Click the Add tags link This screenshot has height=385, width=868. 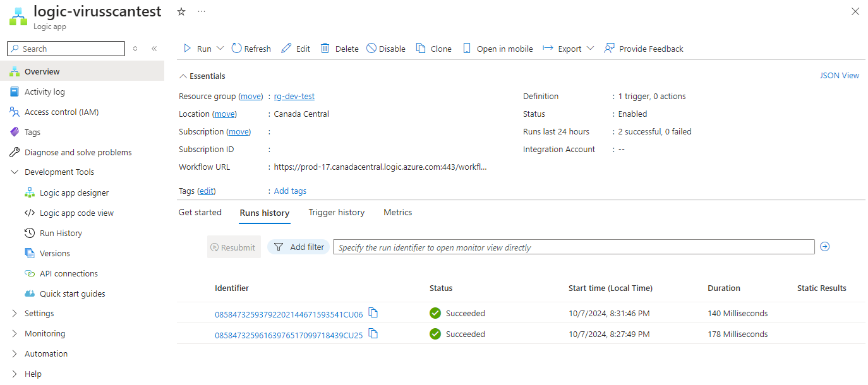click(291, 191)
